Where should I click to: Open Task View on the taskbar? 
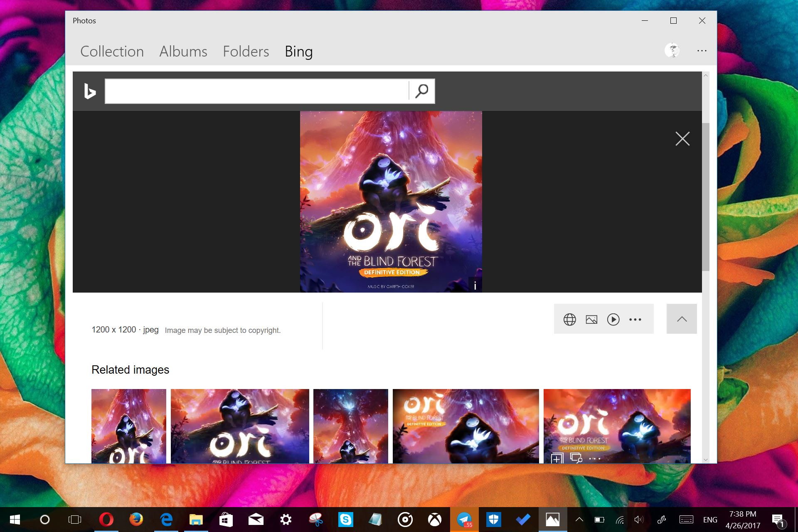(75, 520)
